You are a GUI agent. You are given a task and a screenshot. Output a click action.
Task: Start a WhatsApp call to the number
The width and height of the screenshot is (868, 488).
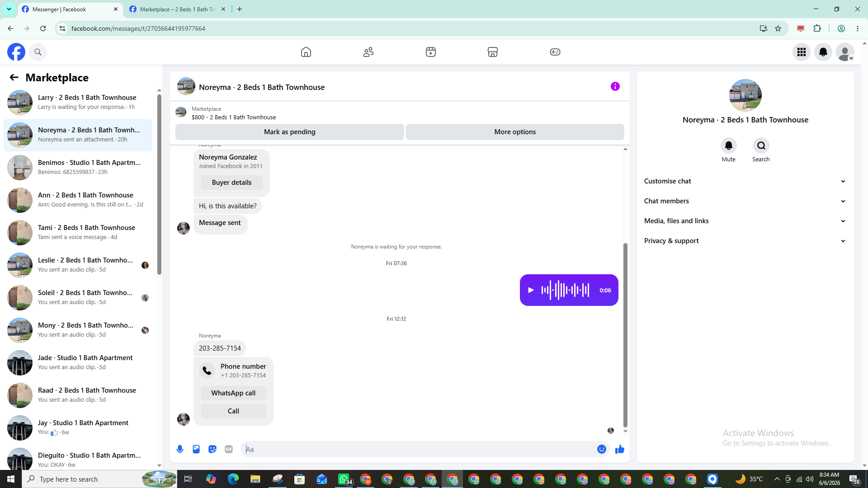(x=233, y=393)
